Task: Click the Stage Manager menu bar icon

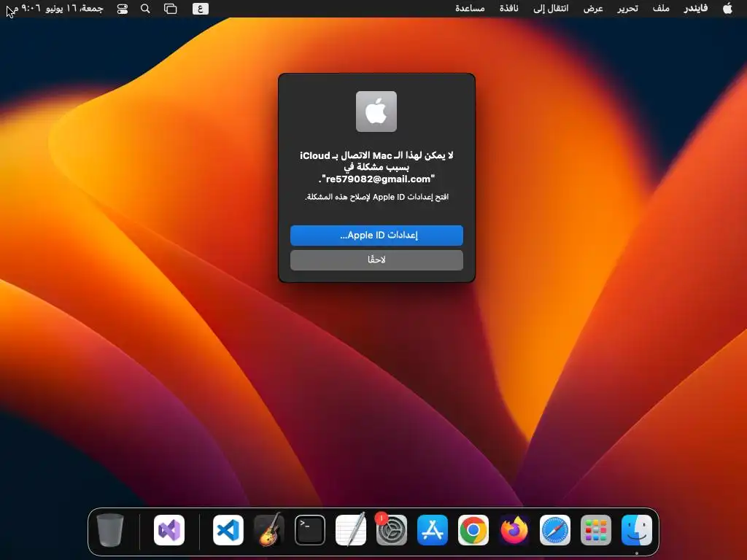Action: (x=171, y=9)
